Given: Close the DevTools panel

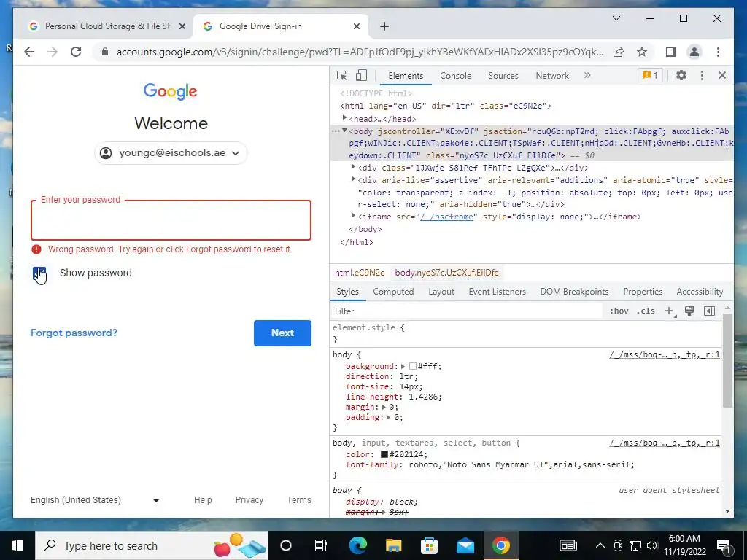Looking at the screenshot, I should coord(722,75).
